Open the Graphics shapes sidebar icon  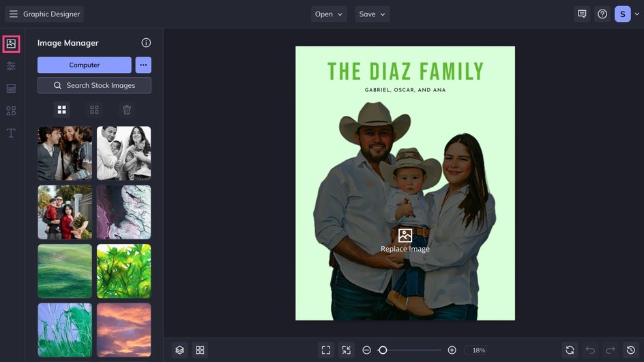pos(11,111)
